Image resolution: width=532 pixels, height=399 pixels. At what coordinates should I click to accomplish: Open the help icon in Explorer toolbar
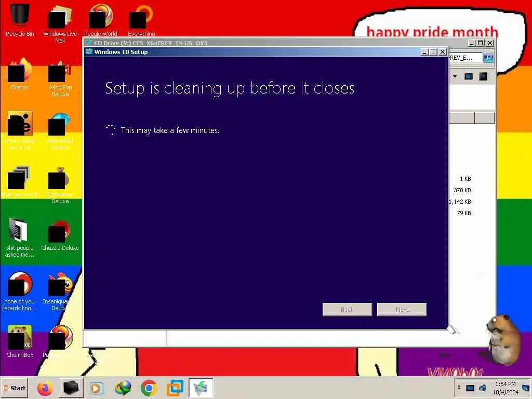pyautogui.click(x=483, y=77)
